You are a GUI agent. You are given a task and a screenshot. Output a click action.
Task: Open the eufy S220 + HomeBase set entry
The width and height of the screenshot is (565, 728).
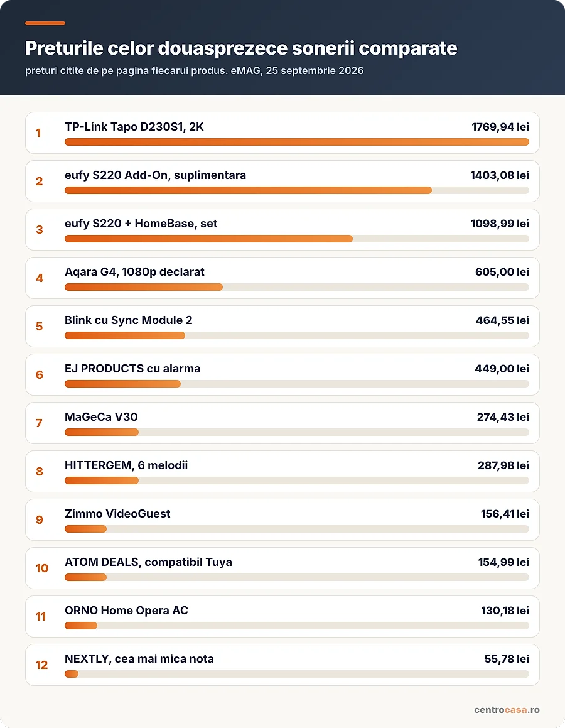[x=282, y=229]
